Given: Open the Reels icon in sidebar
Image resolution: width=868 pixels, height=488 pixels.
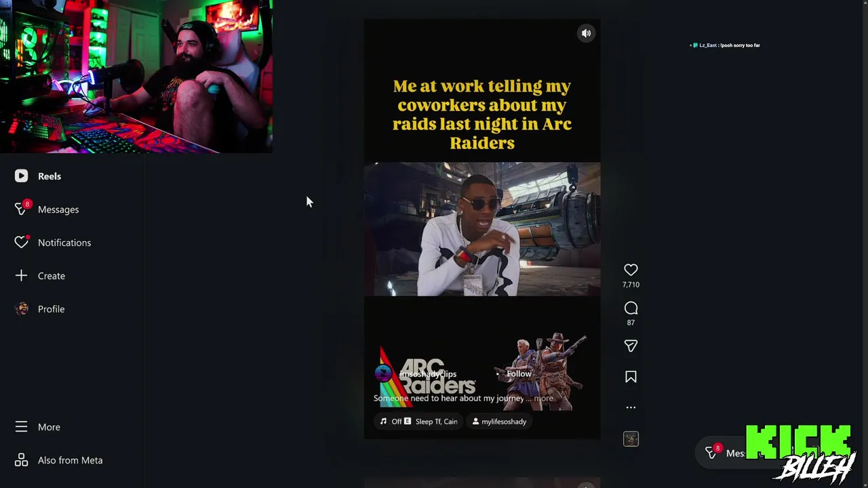Looking at the screenshot, I should tap(21, 176).
